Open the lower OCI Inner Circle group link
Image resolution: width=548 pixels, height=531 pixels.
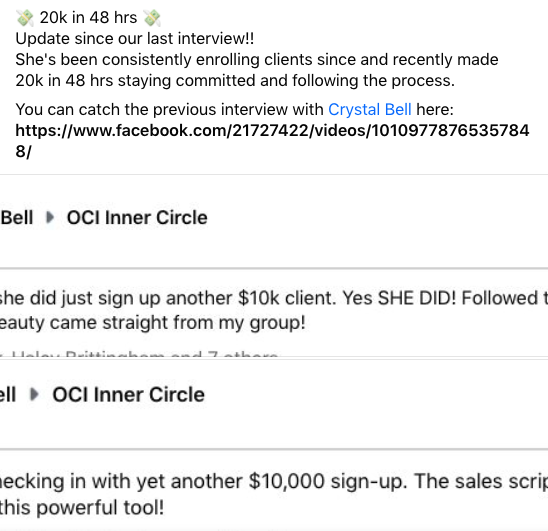pos(128,395)
